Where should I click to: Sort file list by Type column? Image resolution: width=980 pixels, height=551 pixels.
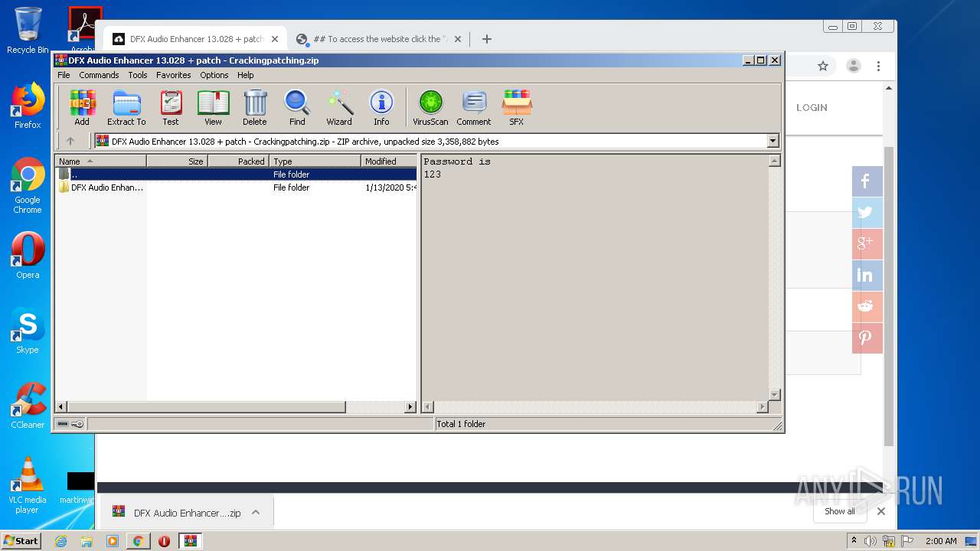[315, 161]
